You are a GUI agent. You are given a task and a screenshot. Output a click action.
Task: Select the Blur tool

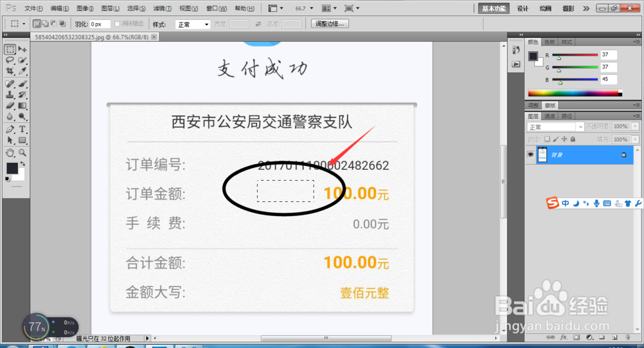(10, 116)
